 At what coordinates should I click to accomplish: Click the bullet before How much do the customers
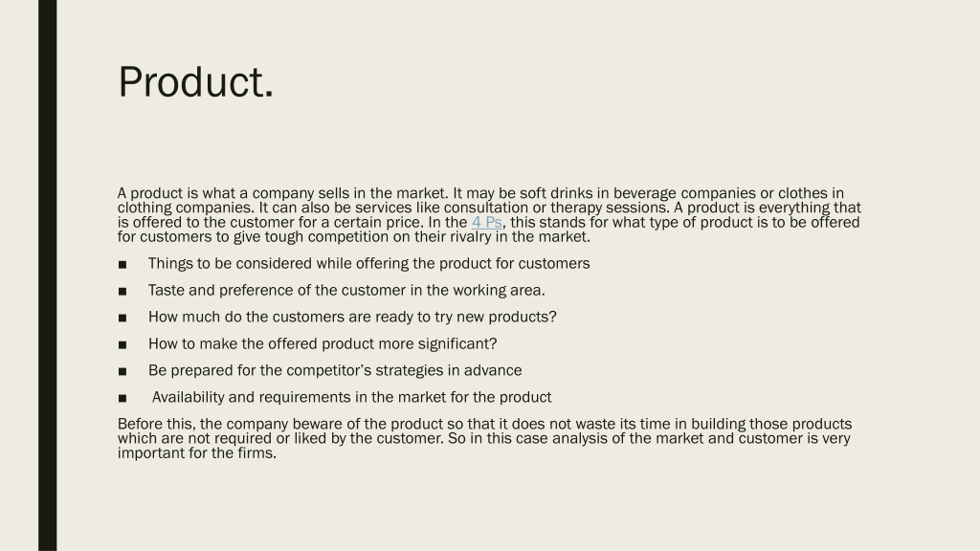coord(122,318)
